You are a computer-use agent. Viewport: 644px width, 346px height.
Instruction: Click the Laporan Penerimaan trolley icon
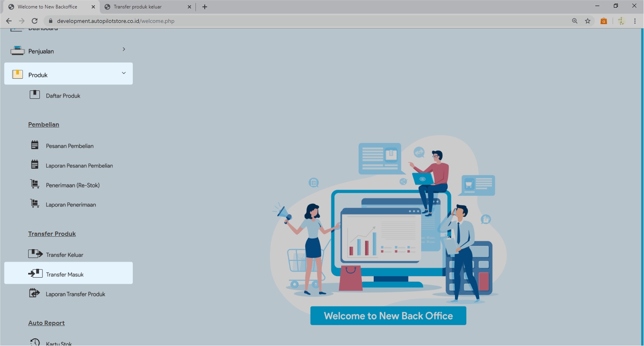[x=35, y=204]
